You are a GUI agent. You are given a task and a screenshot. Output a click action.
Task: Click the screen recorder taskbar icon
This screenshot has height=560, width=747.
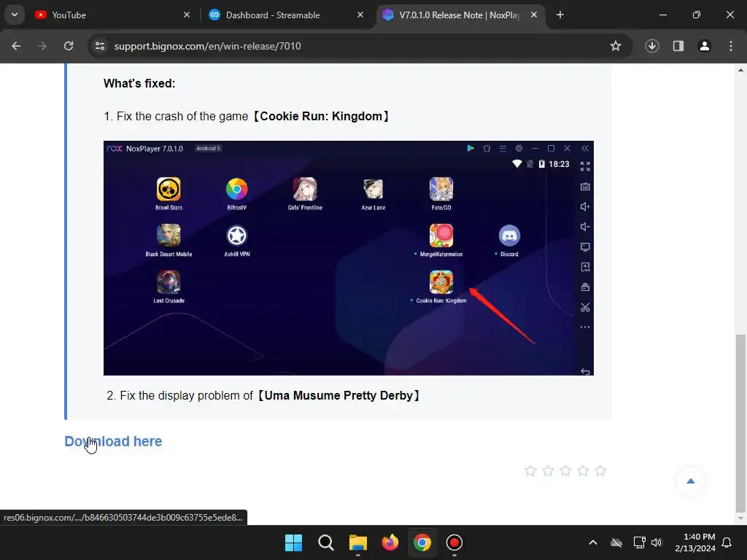tap(454, 542)
